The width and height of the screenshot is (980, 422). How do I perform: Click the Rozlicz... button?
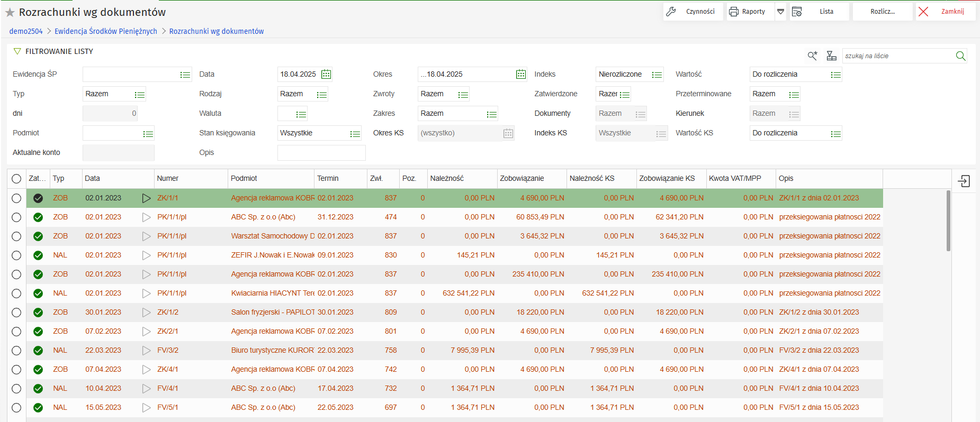(882, 12)
